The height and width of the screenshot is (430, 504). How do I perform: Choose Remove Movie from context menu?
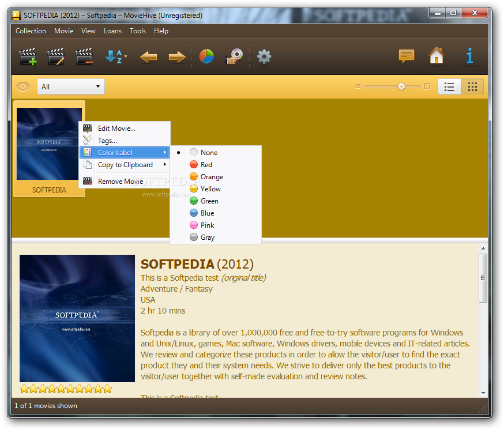point(125,181)
